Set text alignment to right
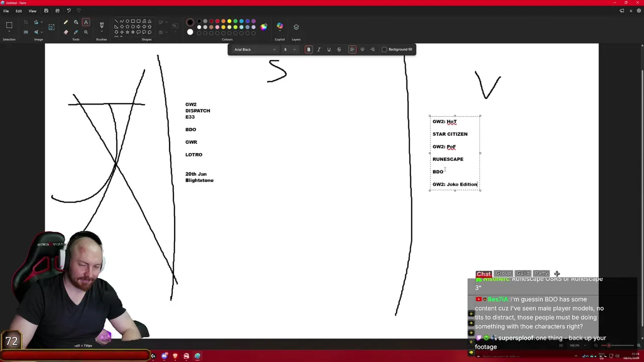The width and height of the screenshot is (644, 362). (372, 49)
